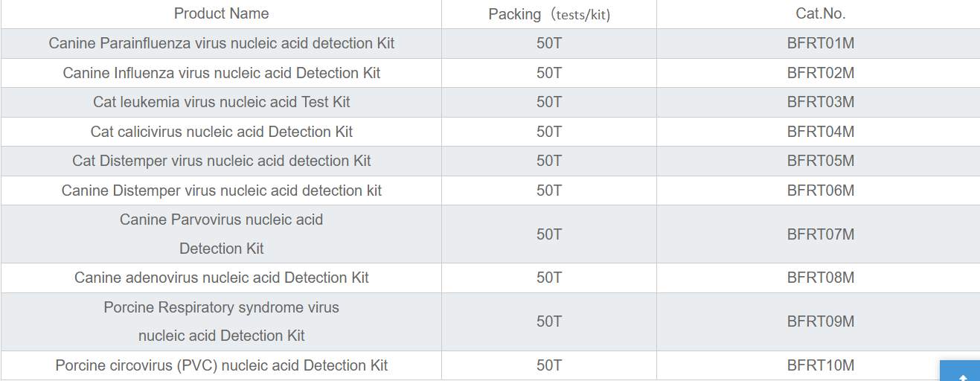Screen dimensions: 980x381
Task: Select catalog number BFRT10M
Action: click(821, 365)
